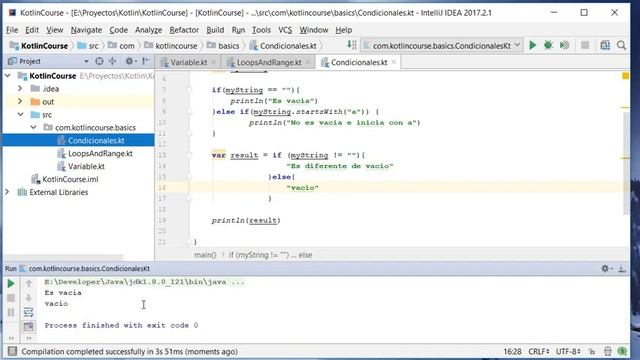Click main() in editor breadcrumb
This screenshot has width=640, height=360.
click(205, 255)
